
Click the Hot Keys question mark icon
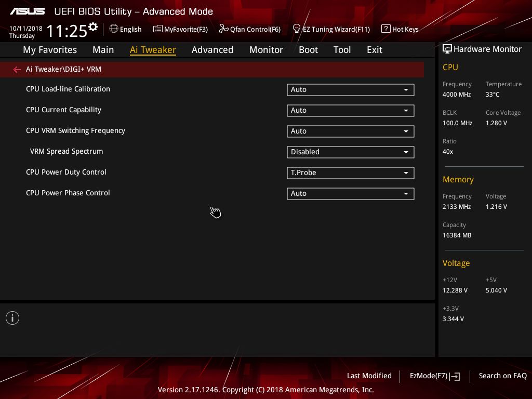point(385,29)
